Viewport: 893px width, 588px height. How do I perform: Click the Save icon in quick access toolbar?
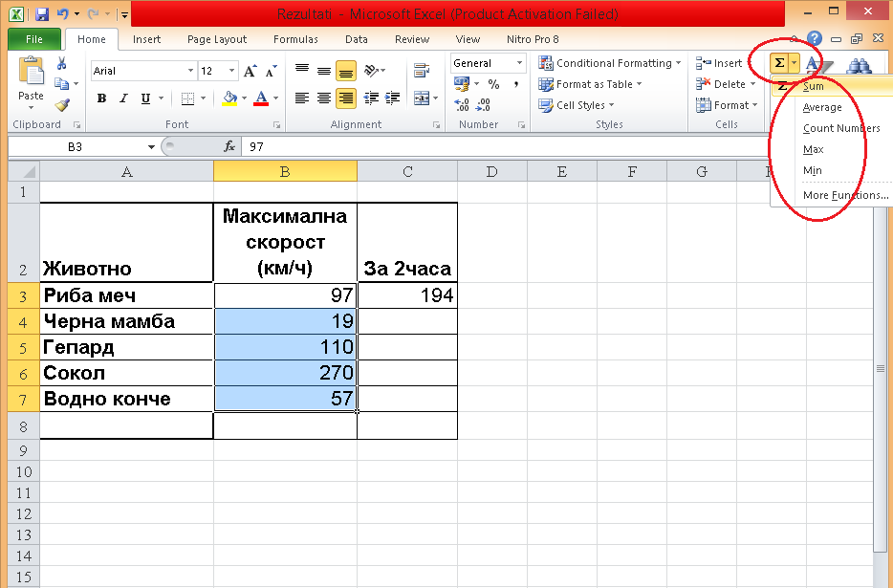pos(42,15)
